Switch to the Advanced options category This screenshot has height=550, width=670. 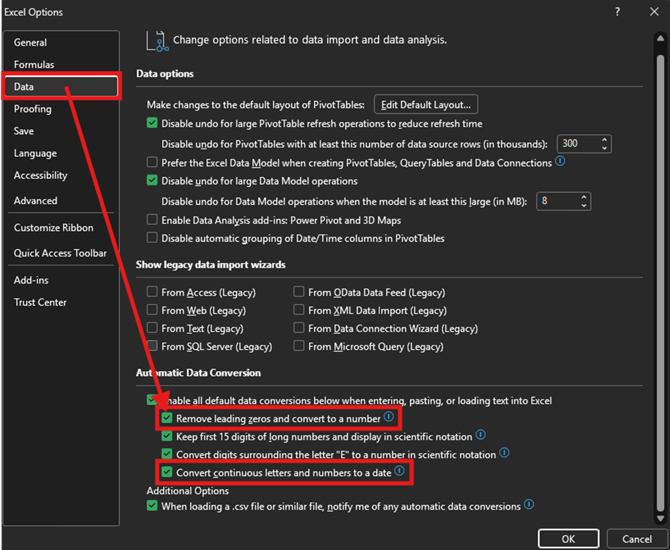point(36,201)
